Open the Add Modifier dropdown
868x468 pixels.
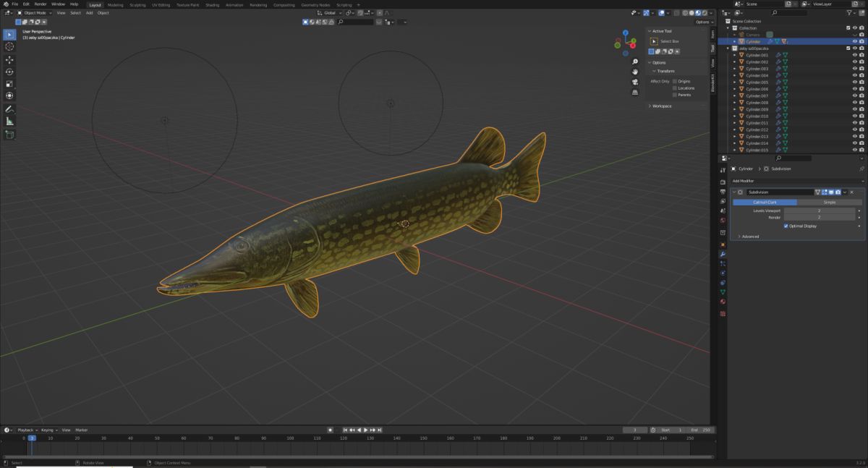[798, 181]
